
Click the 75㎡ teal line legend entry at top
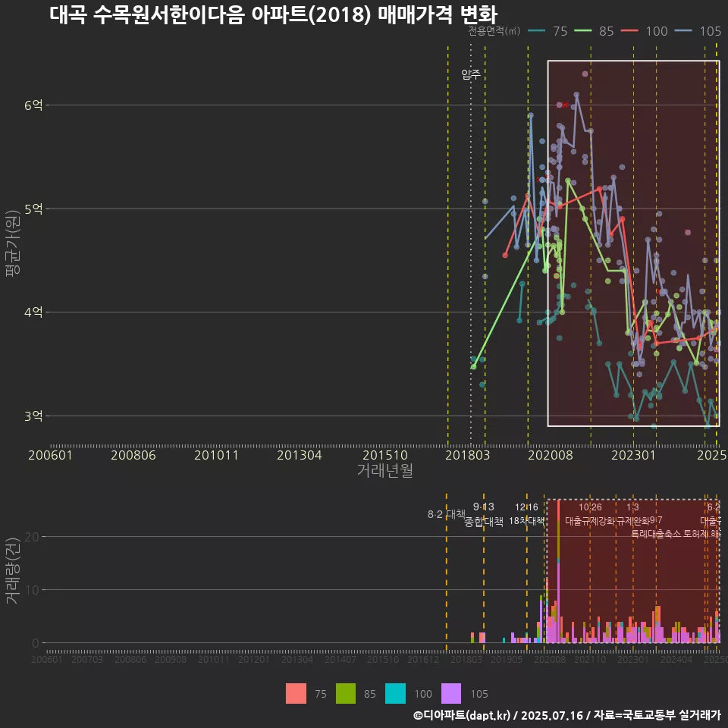click(548, 31)
